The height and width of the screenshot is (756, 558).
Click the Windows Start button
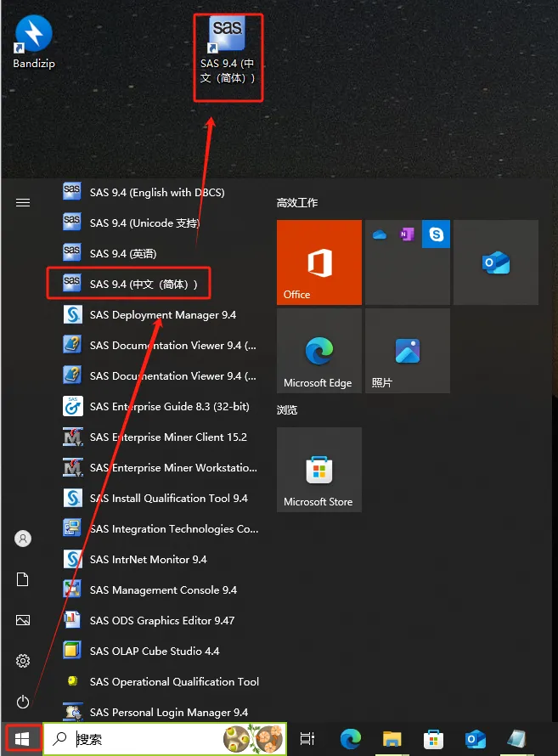(x=22, y=739)
